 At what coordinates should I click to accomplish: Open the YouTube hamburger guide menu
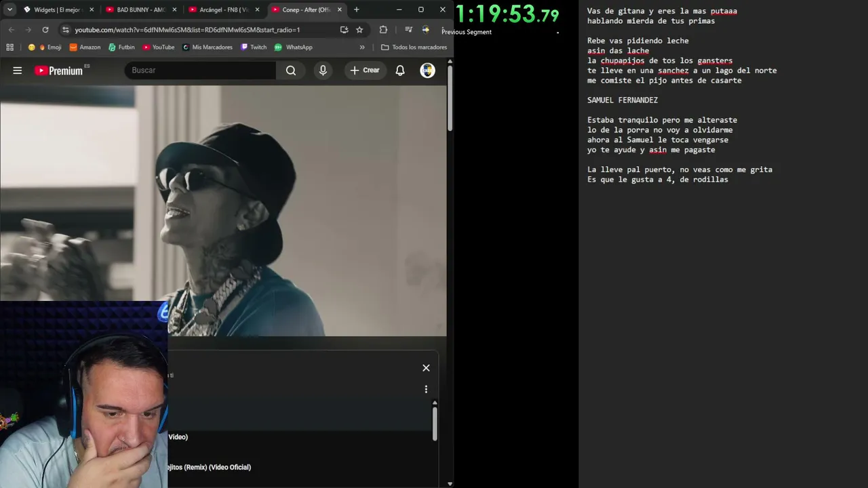coord(18,70)
